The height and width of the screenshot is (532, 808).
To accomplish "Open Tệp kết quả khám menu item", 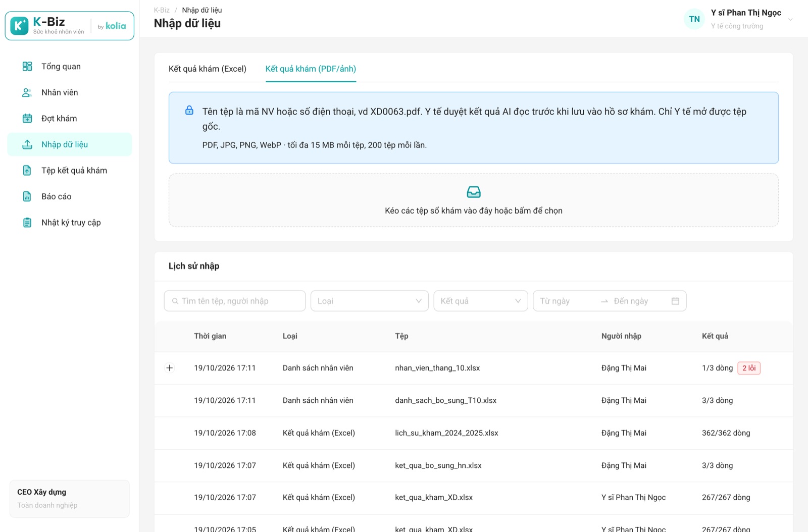I will pos(70,171).
